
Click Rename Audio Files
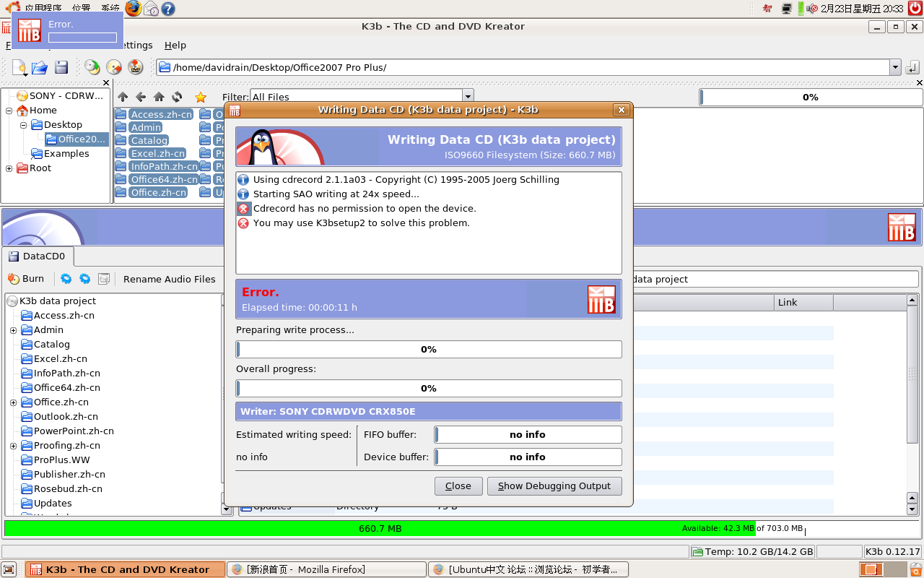[170, 279]
